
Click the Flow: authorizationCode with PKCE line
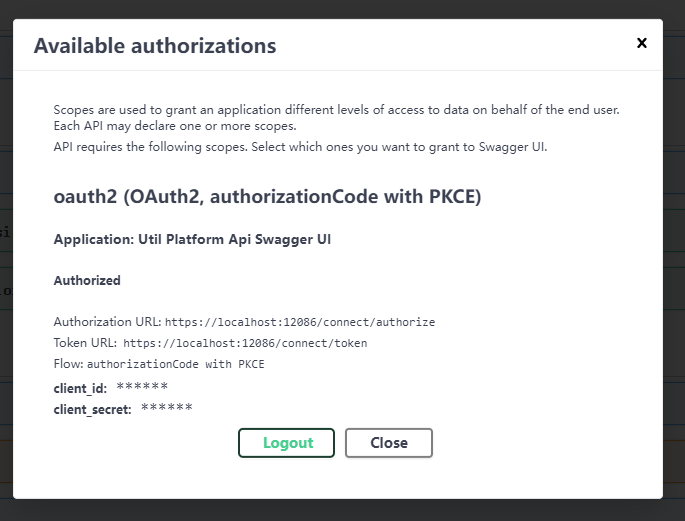(159, 364)
